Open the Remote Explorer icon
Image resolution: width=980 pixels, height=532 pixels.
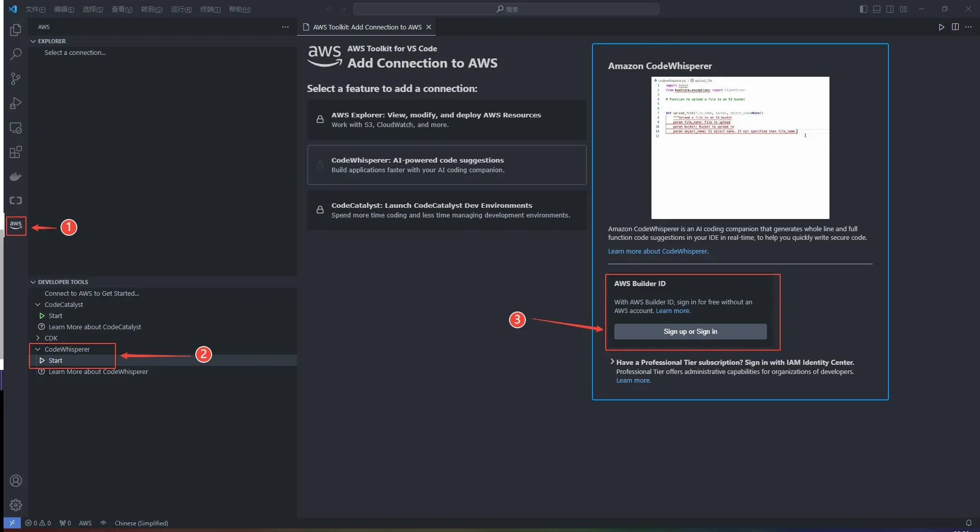(x=16, y=128)
